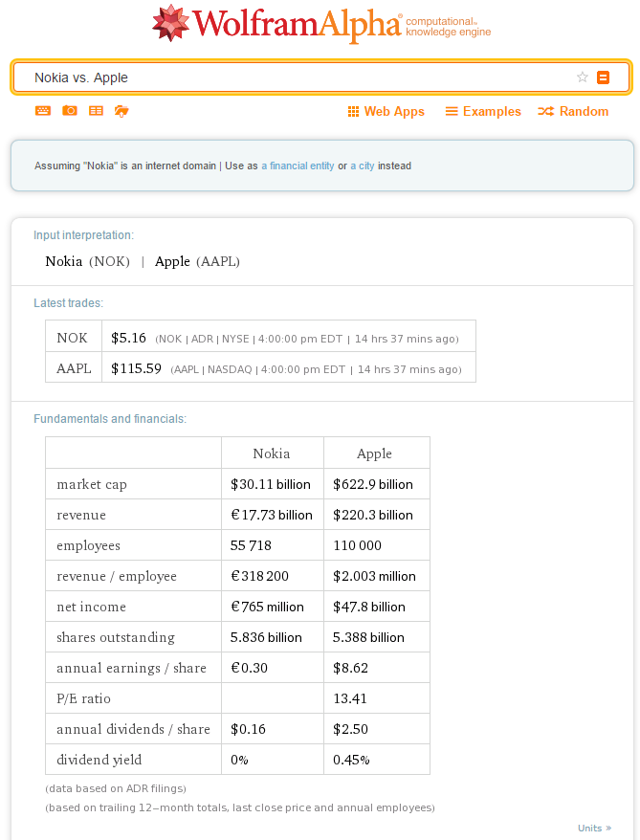Click the €17.73 billion revenue value
This screenshot has height=840, width=640.
(x=272, y=515)
